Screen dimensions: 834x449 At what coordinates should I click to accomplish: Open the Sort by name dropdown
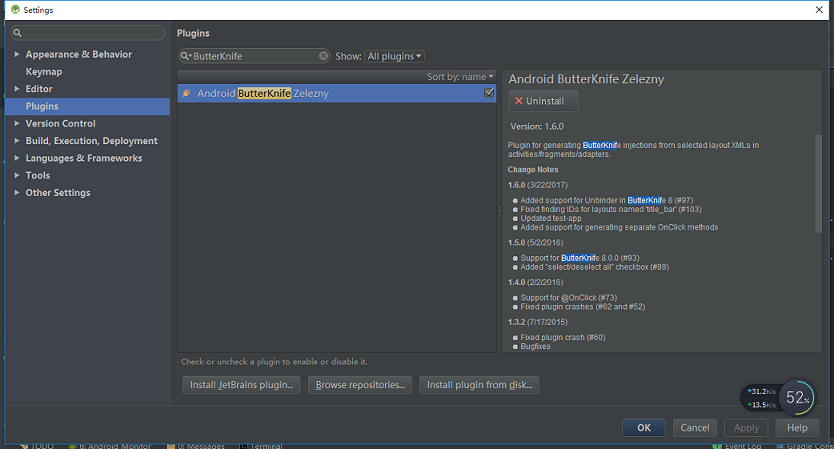click(460, 77)
